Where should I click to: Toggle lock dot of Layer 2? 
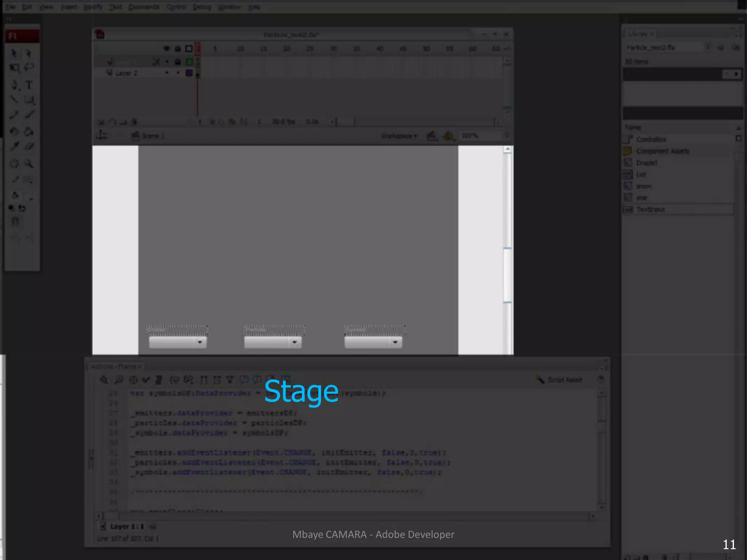(x=178, y=73)
